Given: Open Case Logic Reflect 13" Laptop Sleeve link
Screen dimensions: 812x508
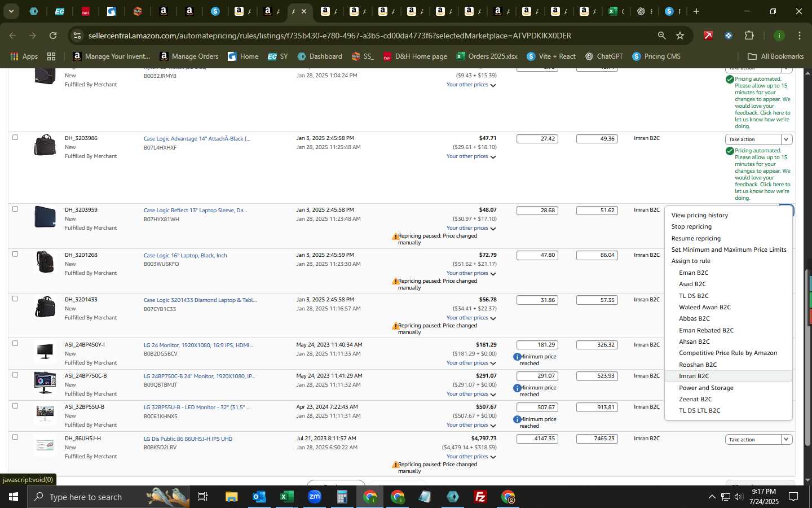Looking at the screenshot, I should [x=195, y=210].
